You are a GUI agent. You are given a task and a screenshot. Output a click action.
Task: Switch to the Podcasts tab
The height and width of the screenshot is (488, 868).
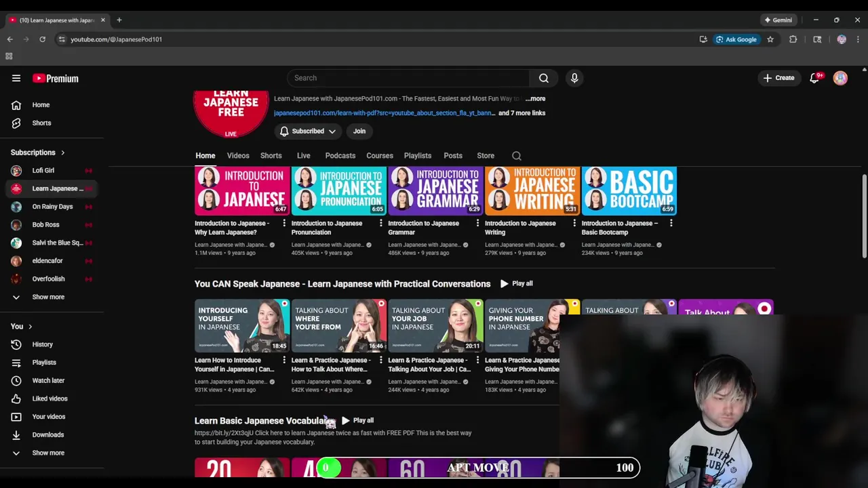tap(340, 156)
